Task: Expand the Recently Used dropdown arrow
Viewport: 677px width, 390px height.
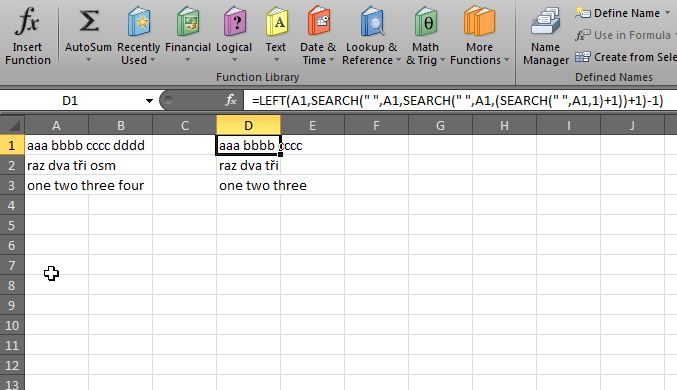Action: point(152,60)
